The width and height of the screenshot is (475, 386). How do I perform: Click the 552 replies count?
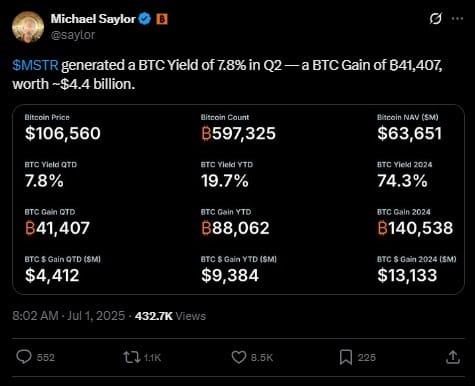[x=46, y=358]
